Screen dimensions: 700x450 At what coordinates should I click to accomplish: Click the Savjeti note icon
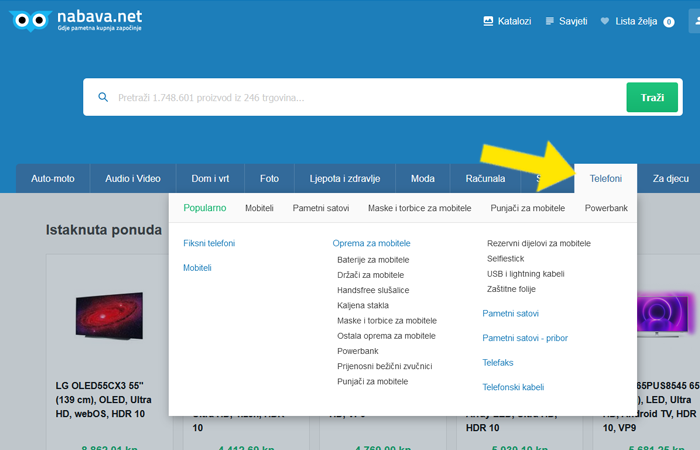pyautogui.click(x=550, y=21)
